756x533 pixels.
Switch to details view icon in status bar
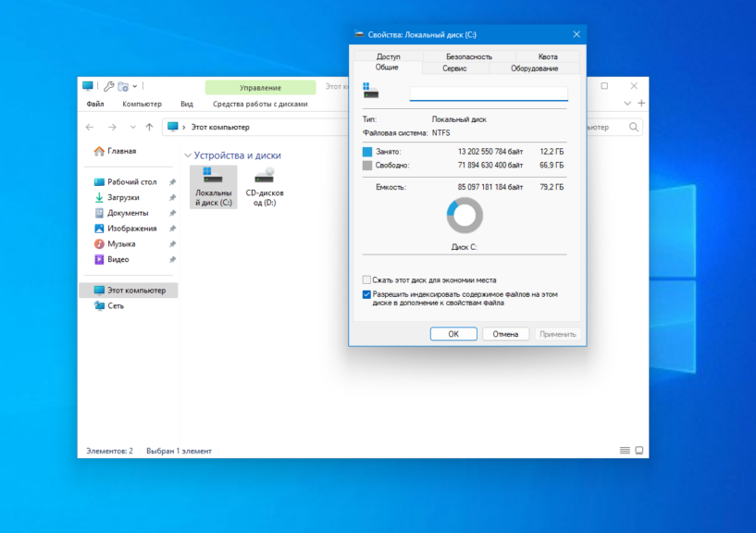pyautogui.click(x=626, y=451)
